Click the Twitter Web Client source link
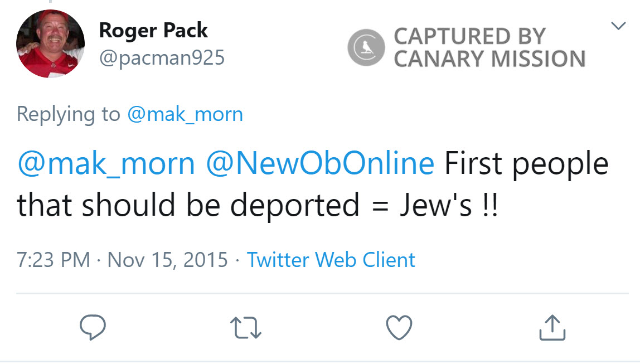The width and height of the screenshot is (640, 364). coord(332,260)
